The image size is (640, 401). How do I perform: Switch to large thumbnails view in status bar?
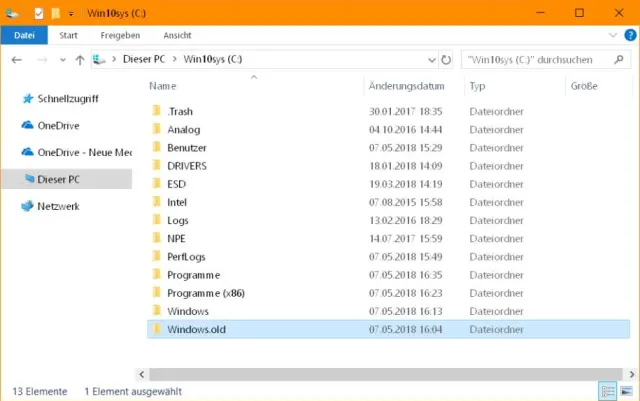tap(626, 391)
